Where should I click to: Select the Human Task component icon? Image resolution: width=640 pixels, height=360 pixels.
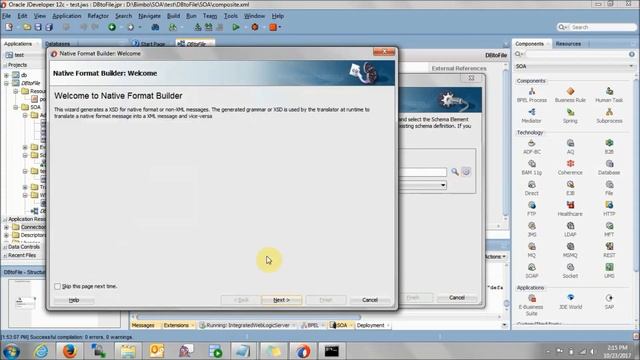[x=609, y=91]
